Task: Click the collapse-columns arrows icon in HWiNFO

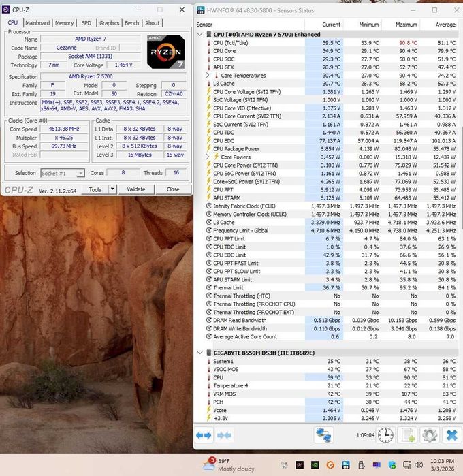Action: point(225,435)
